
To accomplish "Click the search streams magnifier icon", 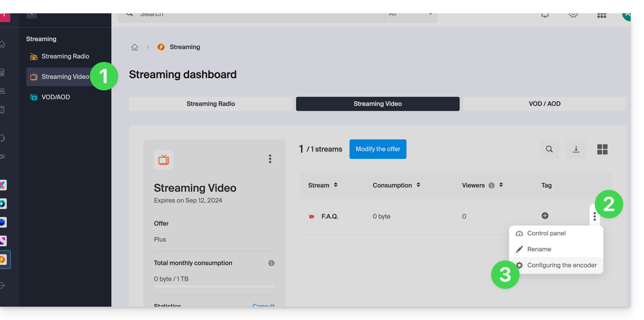I will [549, 149].
